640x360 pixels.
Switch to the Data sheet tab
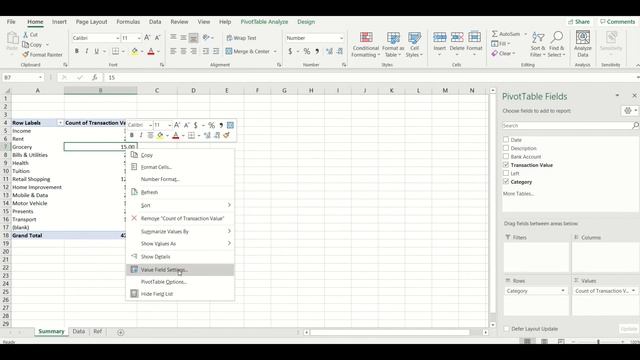(78, 331)
